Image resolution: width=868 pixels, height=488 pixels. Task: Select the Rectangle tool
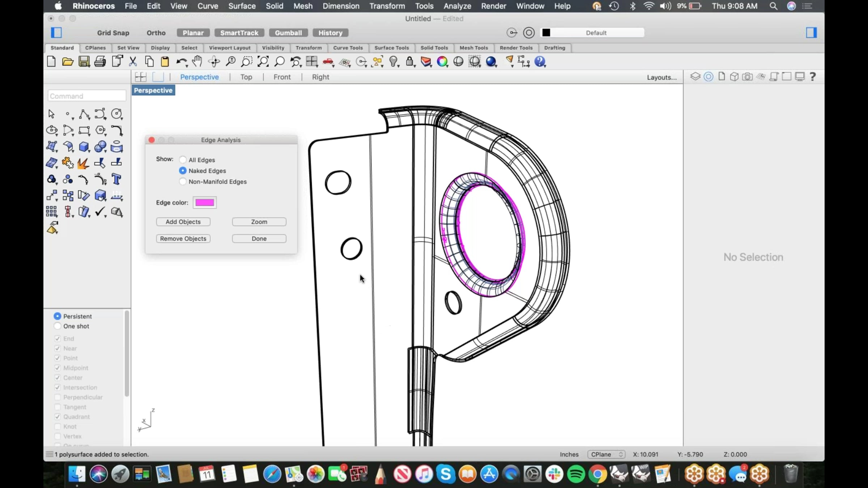[x=84, y=130]
